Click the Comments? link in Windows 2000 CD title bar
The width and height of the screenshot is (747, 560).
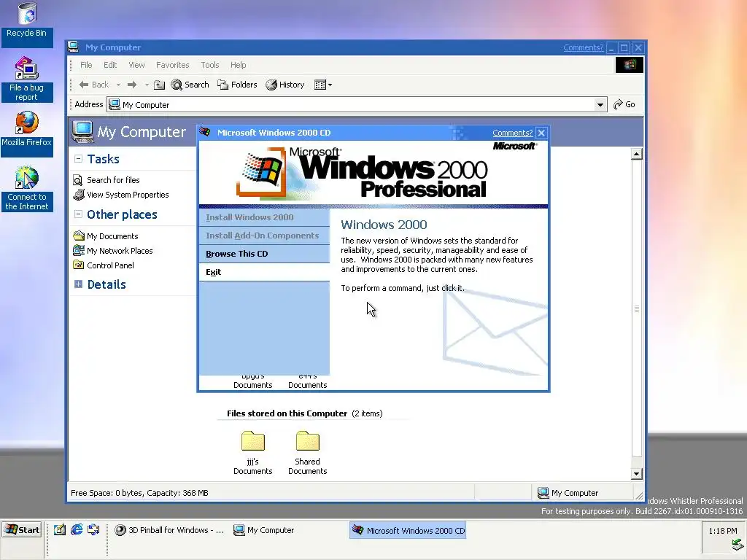[x=512, y=133]
